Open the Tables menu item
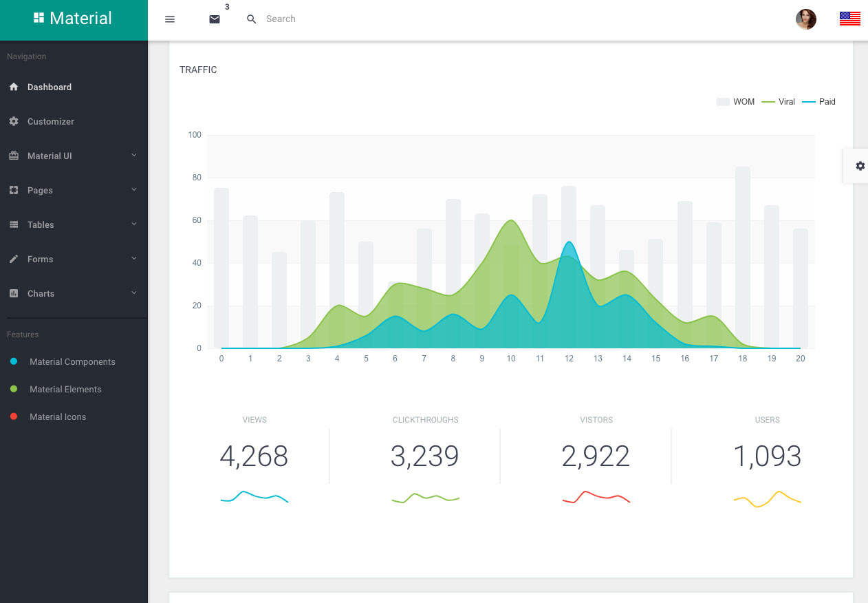The image size is (868, 603). pyautogui.click(x=41, y=224)
